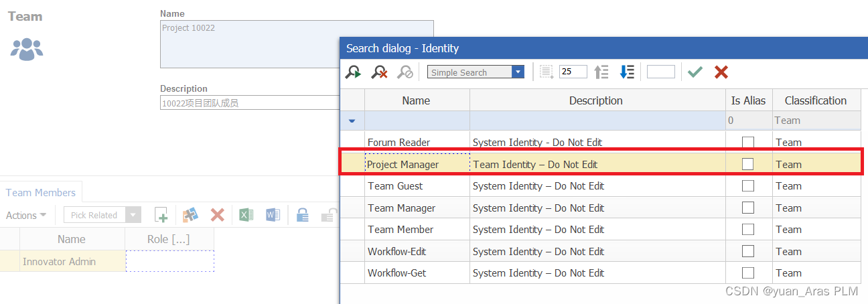Toggle Is Alias for Team Member
The height and width of the screenshot is (304, 868).
click(748, 229)
